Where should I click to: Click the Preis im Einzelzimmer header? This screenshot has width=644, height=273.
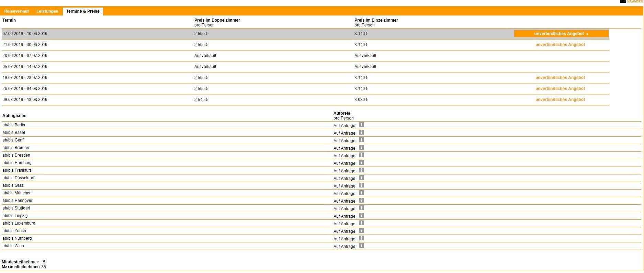(376, 20)
